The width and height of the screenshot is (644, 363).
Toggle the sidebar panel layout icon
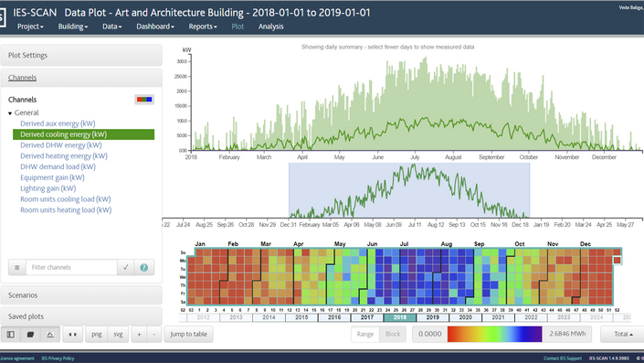[x=11, y=335]
